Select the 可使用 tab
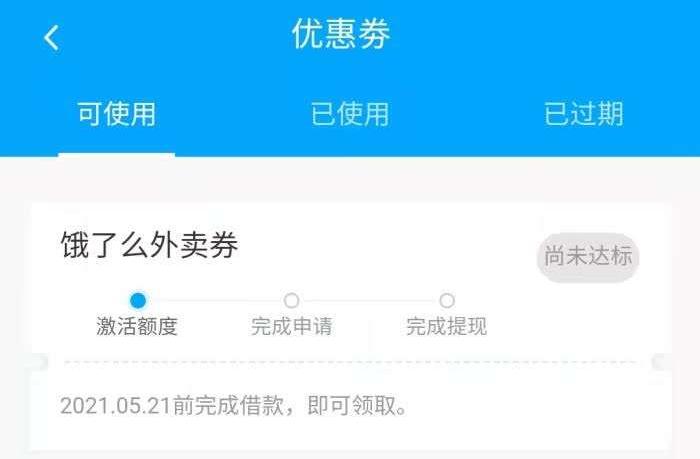 [117, 114]
